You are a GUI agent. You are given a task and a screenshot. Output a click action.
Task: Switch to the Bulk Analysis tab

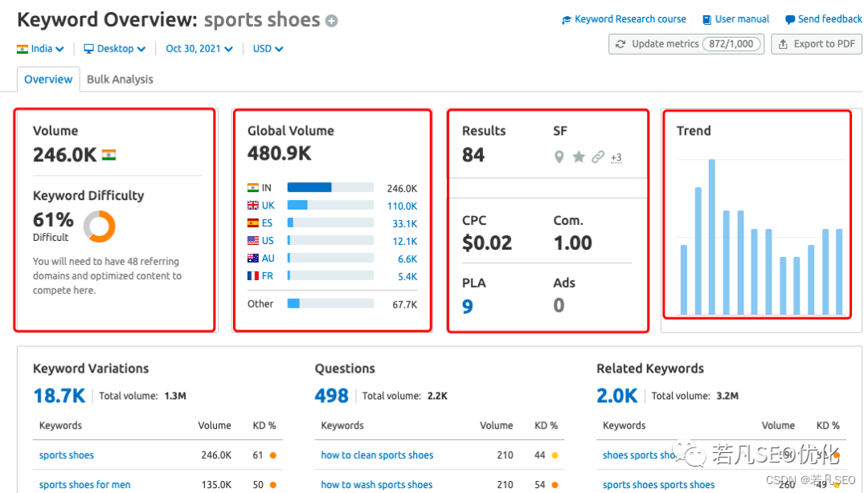coord(120,79)
